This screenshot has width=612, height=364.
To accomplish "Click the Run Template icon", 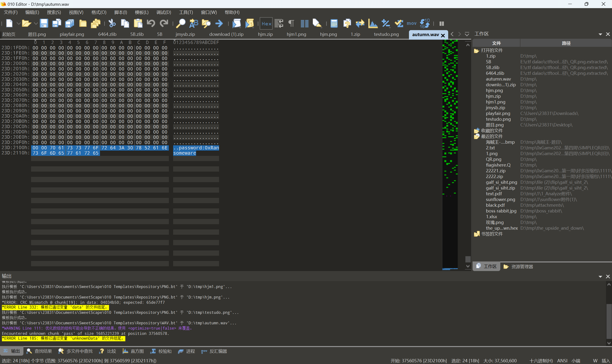I will tap(250, 24).
